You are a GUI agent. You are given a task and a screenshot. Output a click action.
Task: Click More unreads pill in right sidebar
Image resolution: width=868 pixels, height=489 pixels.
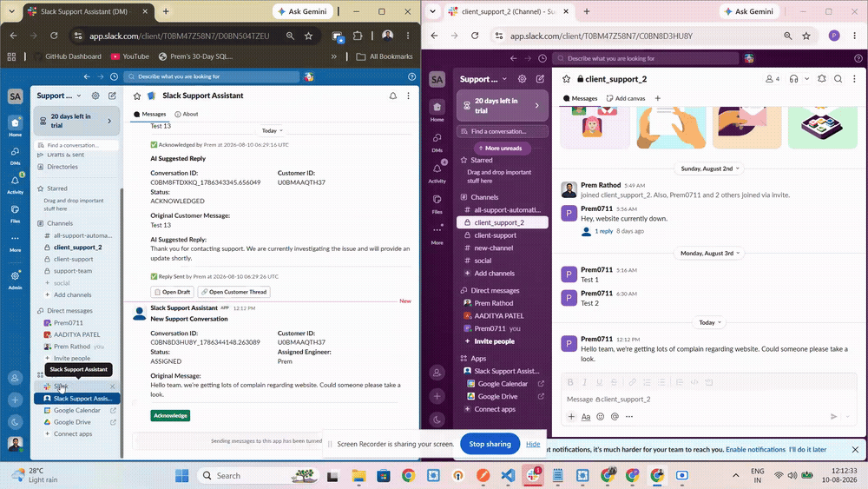click(501, 149)
